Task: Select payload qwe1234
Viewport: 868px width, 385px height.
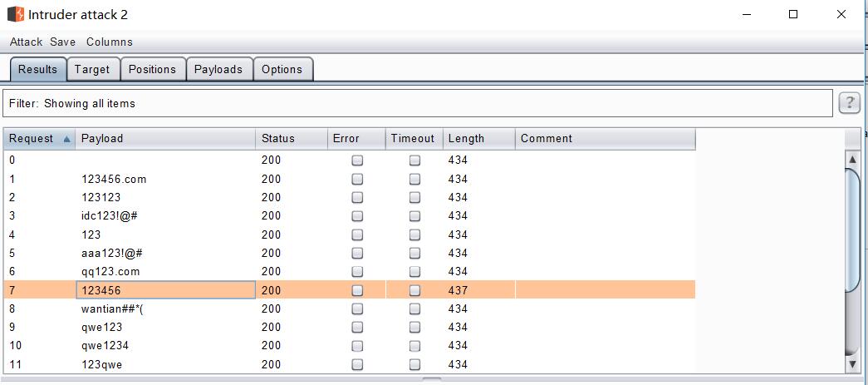Action: coord(105,346)
